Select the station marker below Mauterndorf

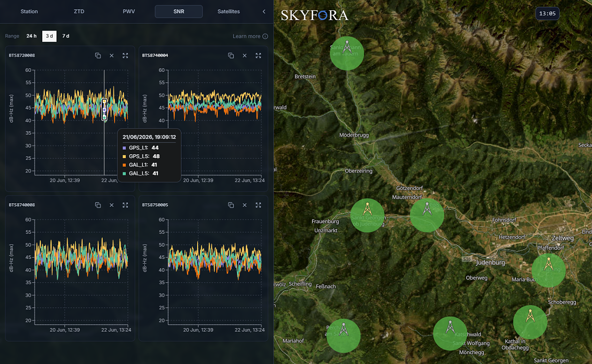tap(427, 215)
